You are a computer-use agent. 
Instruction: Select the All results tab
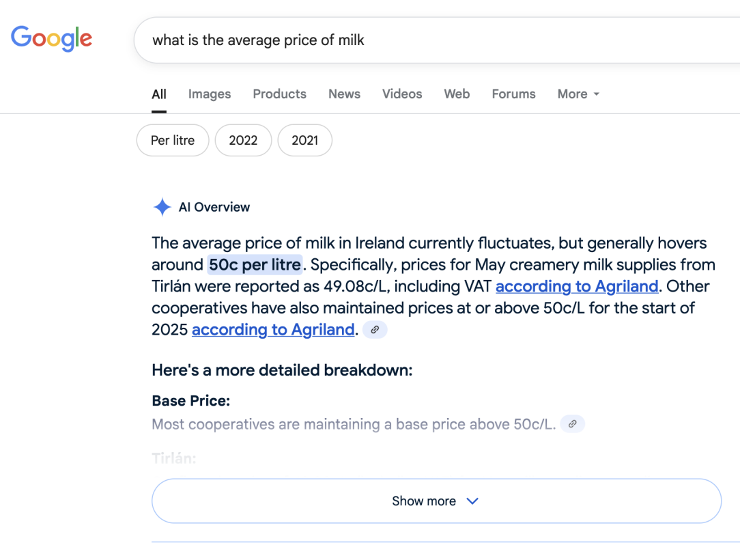tap(159, 94)
